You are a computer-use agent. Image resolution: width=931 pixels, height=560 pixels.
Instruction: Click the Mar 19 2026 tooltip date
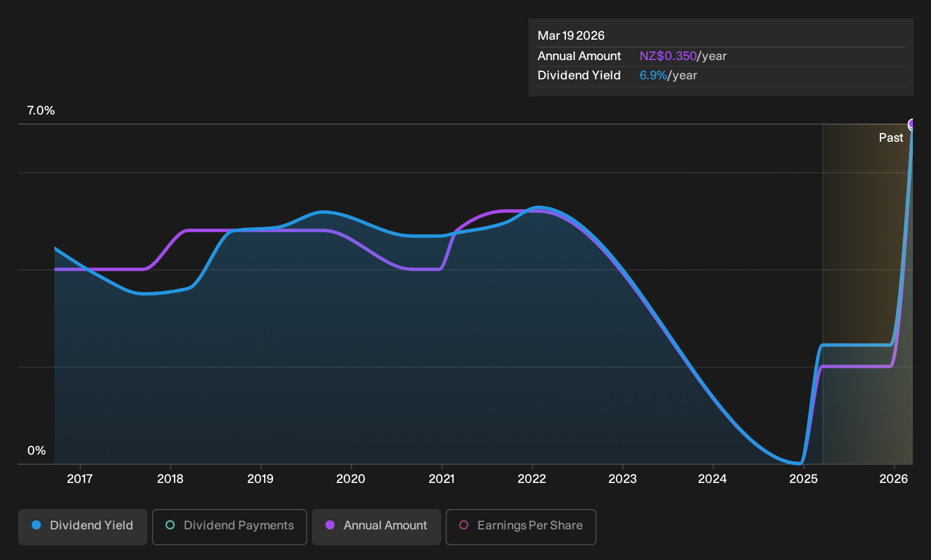[x=571, y=36]
